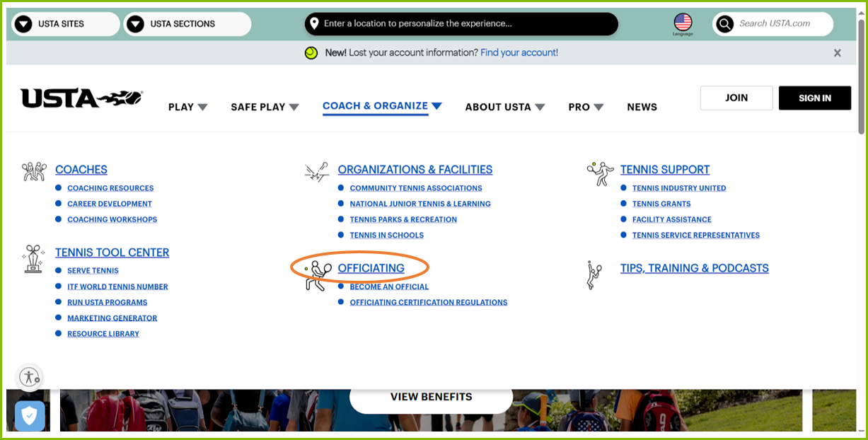Open the Pro menu
The image size is (868, 440).
click(586, 107)
